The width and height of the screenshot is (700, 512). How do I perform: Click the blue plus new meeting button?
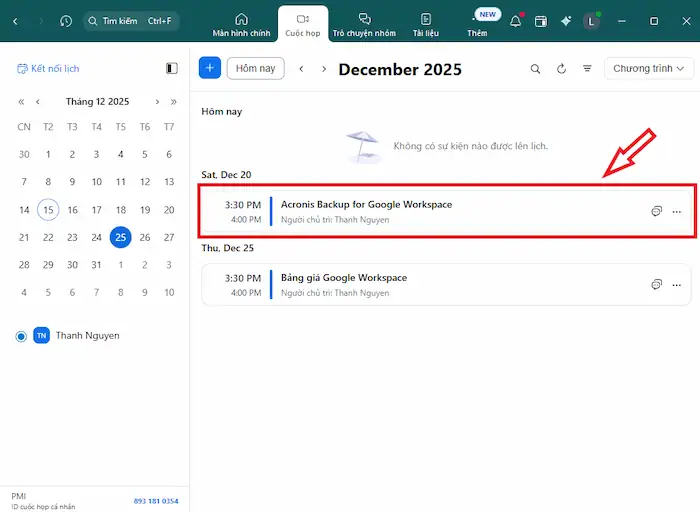coord(210,68)
